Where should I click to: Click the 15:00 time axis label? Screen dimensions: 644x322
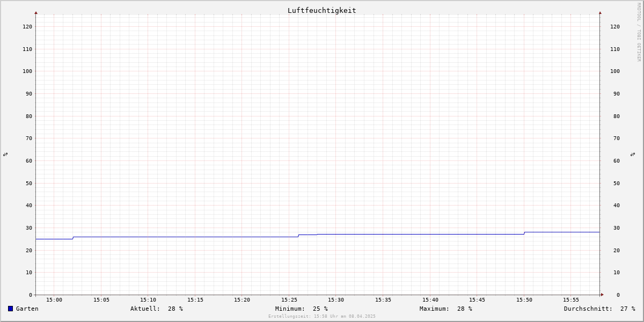pyautogui.click(x=54, y=299)
